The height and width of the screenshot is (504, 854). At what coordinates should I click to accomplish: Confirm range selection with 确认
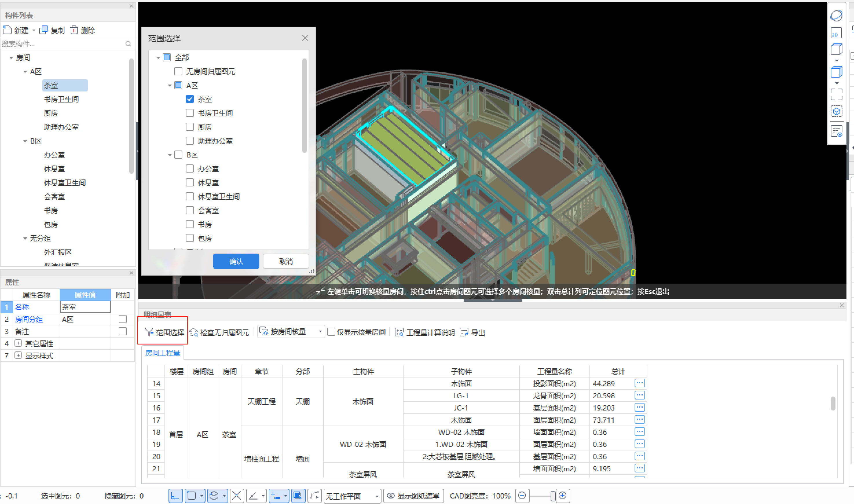tap(236, 261)
